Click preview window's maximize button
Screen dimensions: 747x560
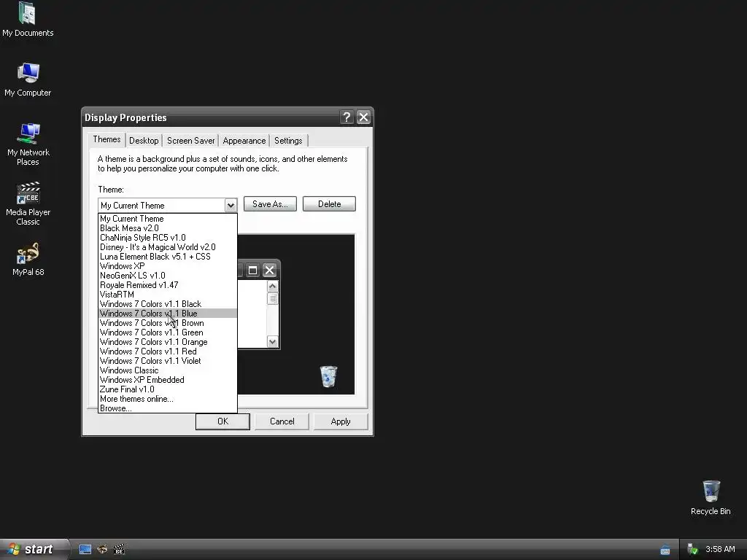pyautogui.click(x=252, y=271)
